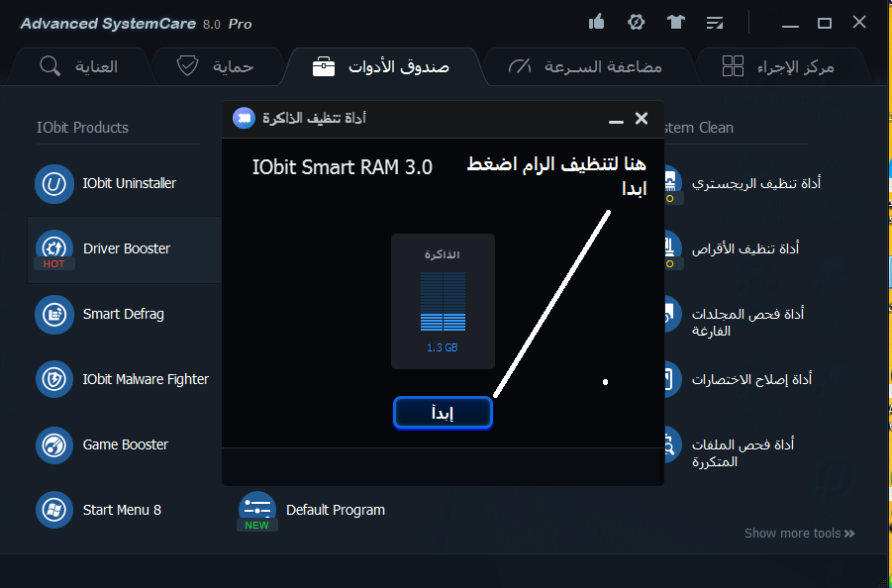Click the IObit Smart RAM 3.0 title
The image size is (892, 588).
[342, 167]
